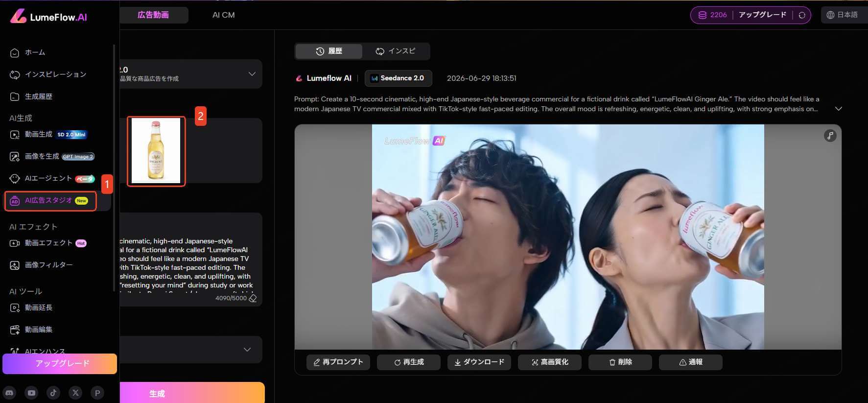
Task: Expand the full prompt text chevron
Action: click(839, 109)
